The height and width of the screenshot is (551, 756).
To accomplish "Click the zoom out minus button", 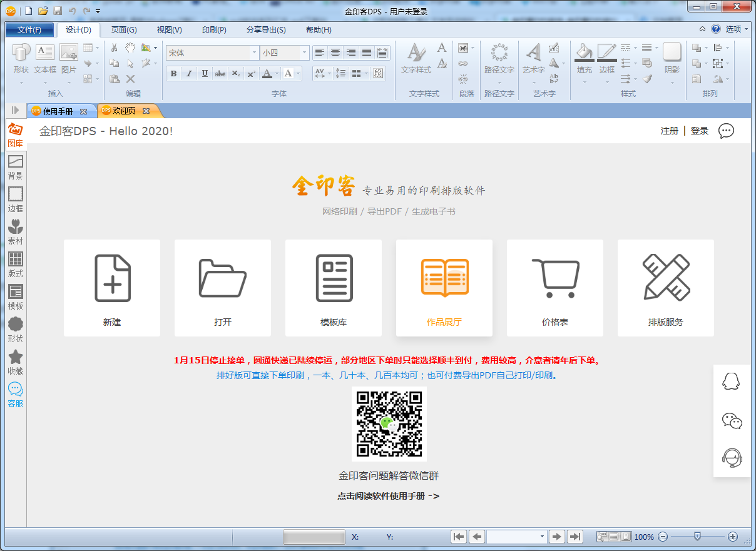I will [663, 537].
